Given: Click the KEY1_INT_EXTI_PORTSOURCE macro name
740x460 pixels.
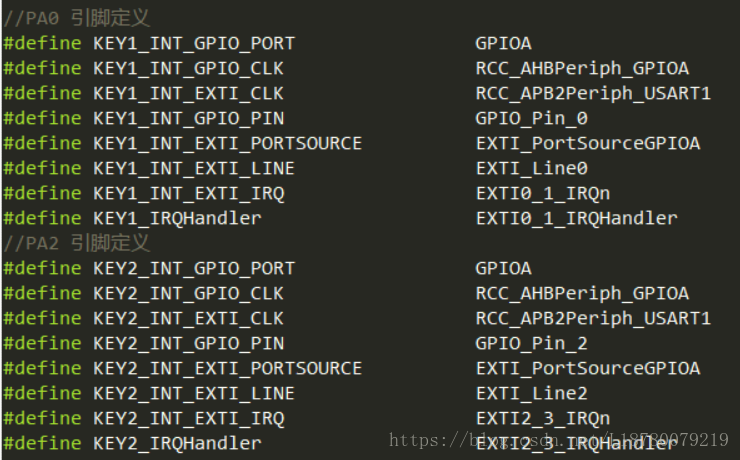Looking at the screenshot, I should pos(227,143).
